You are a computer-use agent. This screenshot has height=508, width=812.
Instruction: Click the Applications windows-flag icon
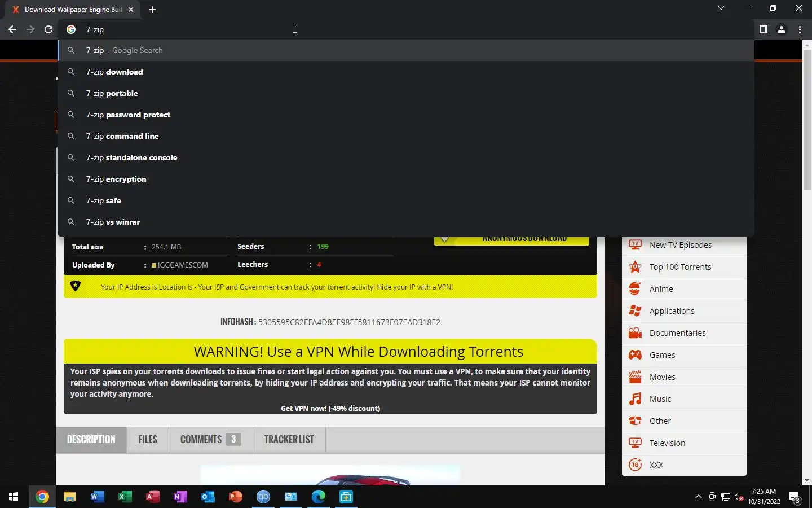635,310
